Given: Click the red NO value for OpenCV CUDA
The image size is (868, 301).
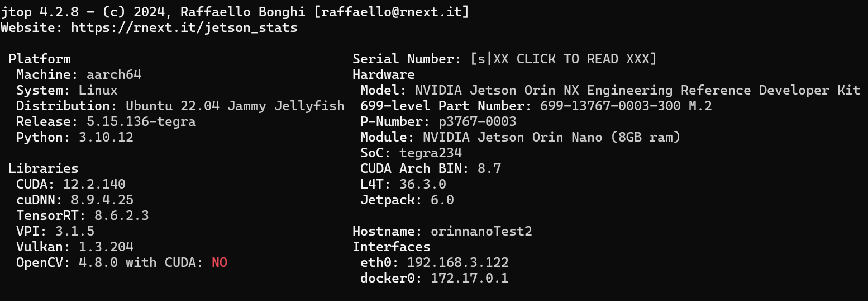Looking at the screenshot, I should [x=220, y=262].
